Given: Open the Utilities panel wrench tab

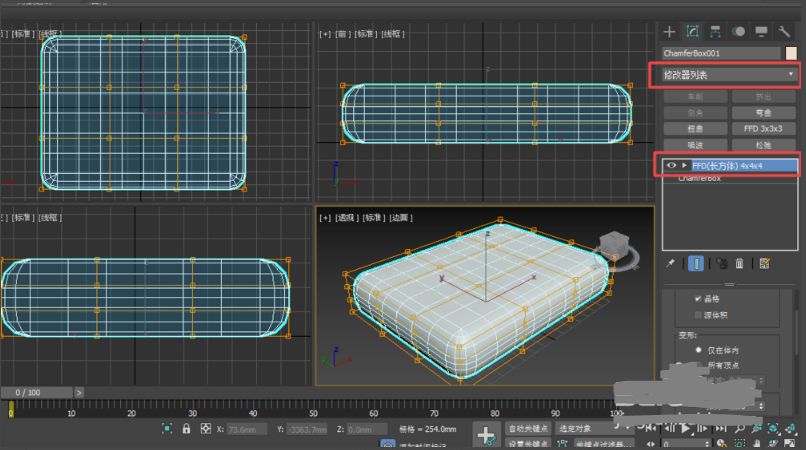Looking at the screenshot, I should [x=784, y=32].
